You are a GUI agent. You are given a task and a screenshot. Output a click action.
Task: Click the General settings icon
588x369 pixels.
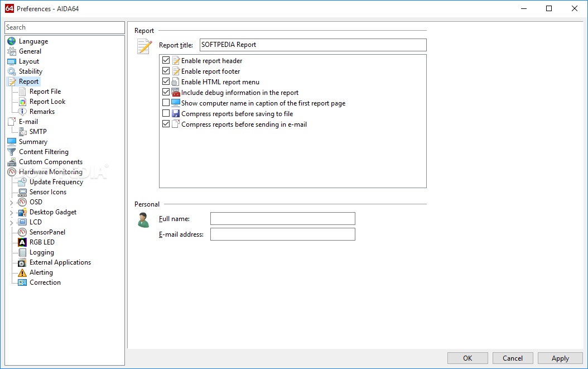[12, 51]
